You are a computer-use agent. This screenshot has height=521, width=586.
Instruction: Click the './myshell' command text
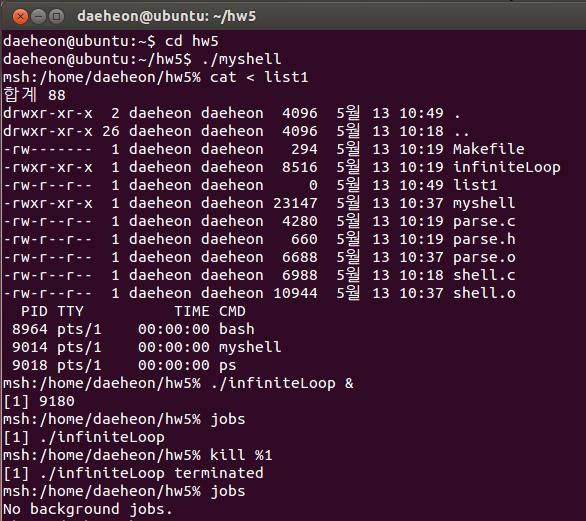tap(241, 59)
